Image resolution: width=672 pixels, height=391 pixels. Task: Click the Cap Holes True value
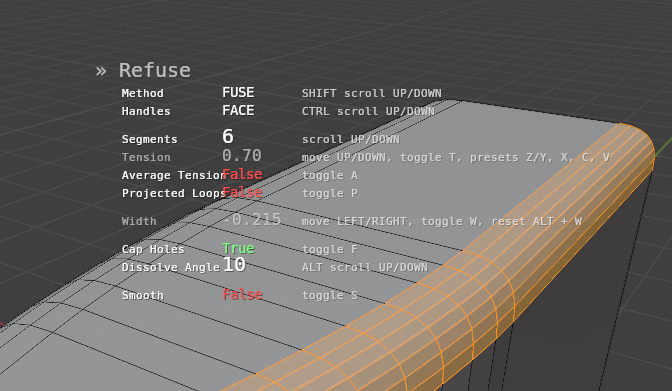(238, 248)
